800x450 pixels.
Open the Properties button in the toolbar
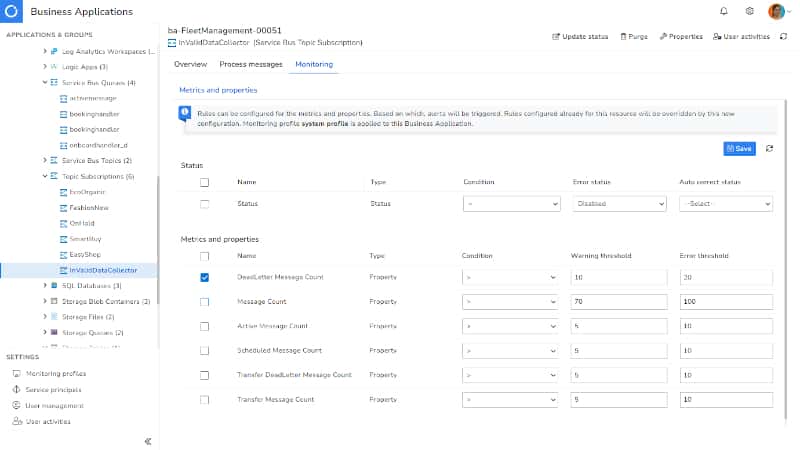680,36
